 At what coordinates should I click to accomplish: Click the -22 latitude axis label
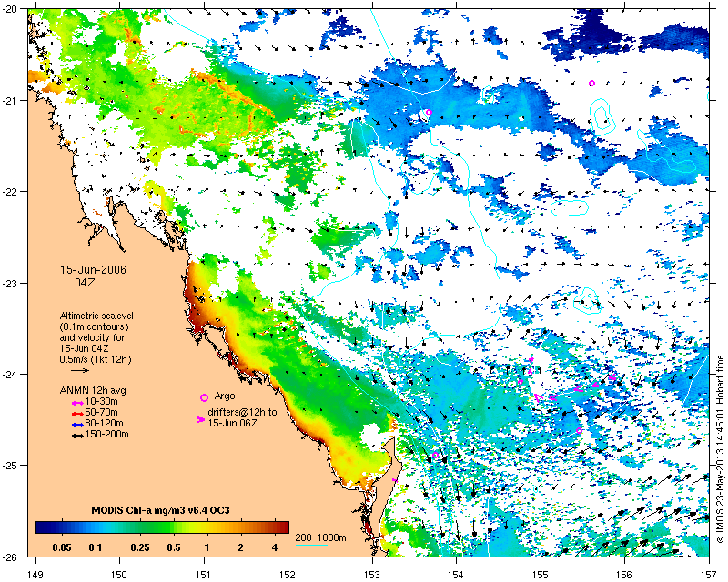click(x=10, y=192)
